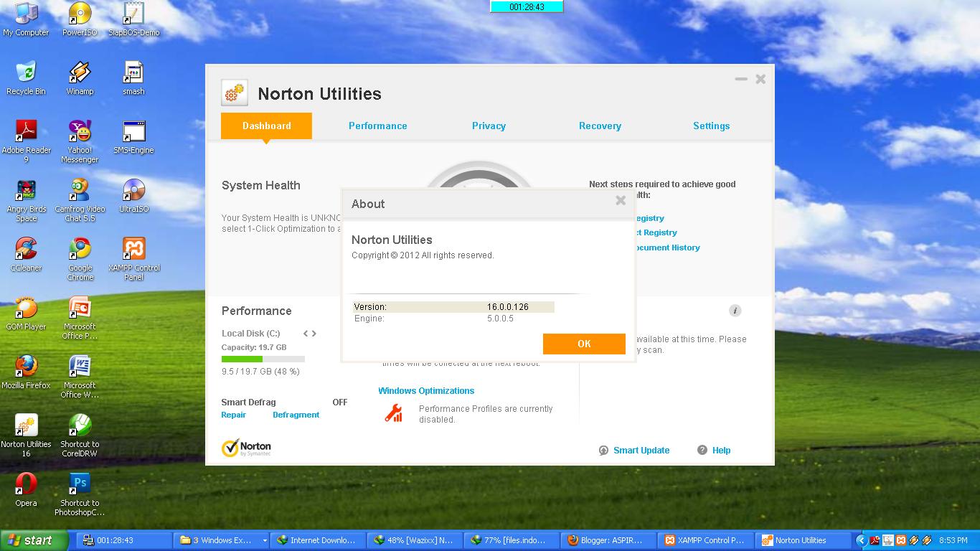Click the Norton by Symantec logo

coord(246,448)
